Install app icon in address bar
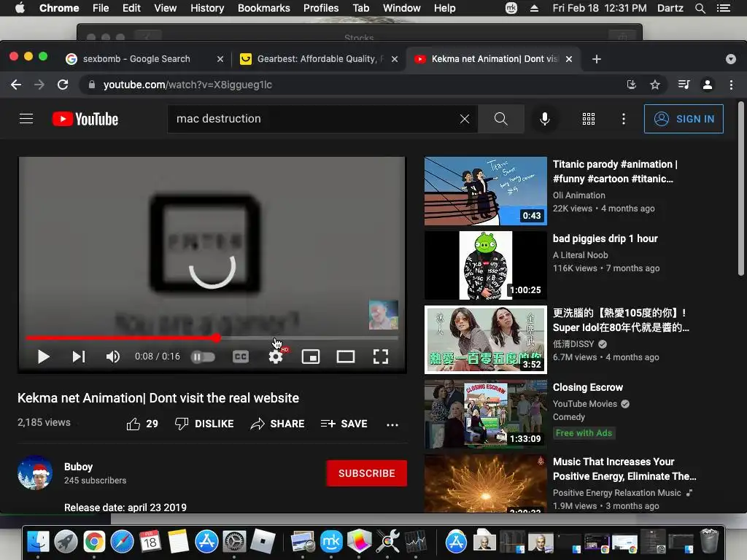Viewport: 747px width, 560px height. (x=631, y=85)
